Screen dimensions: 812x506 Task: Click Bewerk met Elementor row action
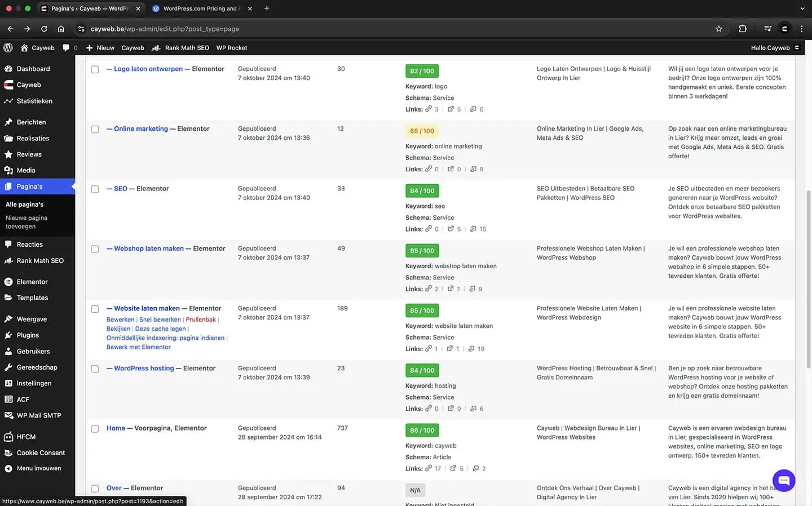point(139,347)
